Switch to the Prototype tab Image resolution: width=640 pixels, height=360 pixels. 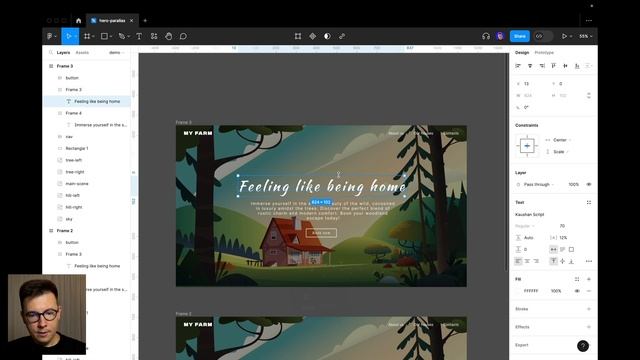pos(544,53)
